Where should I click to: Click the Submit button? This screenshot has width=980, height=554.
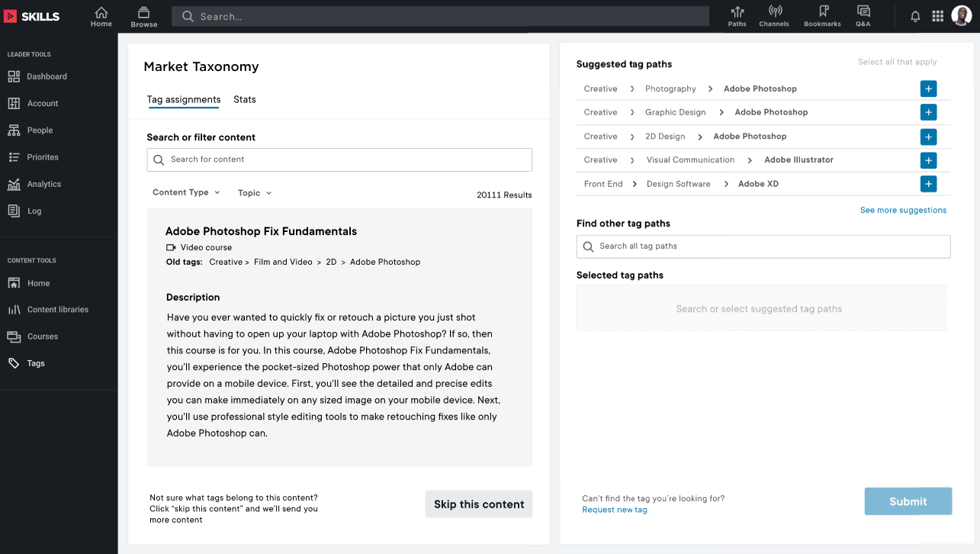point(908,501)
